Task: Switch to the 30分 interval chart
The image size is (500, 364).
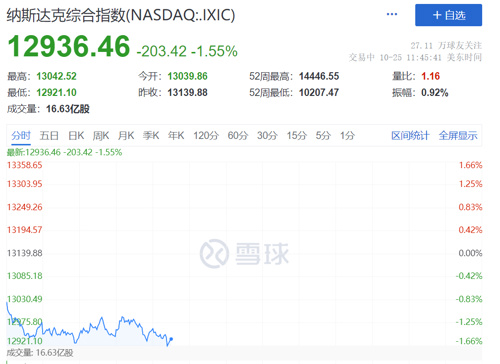Action: point(267,136)
